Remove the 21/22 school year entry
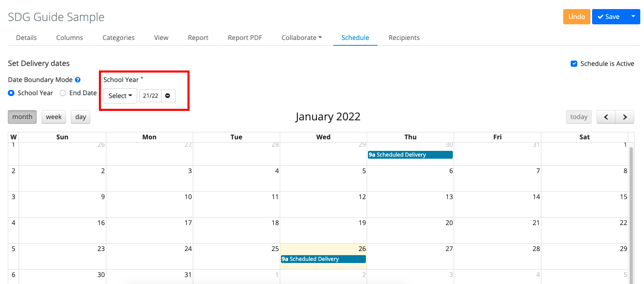 click(x=167, y=96)
